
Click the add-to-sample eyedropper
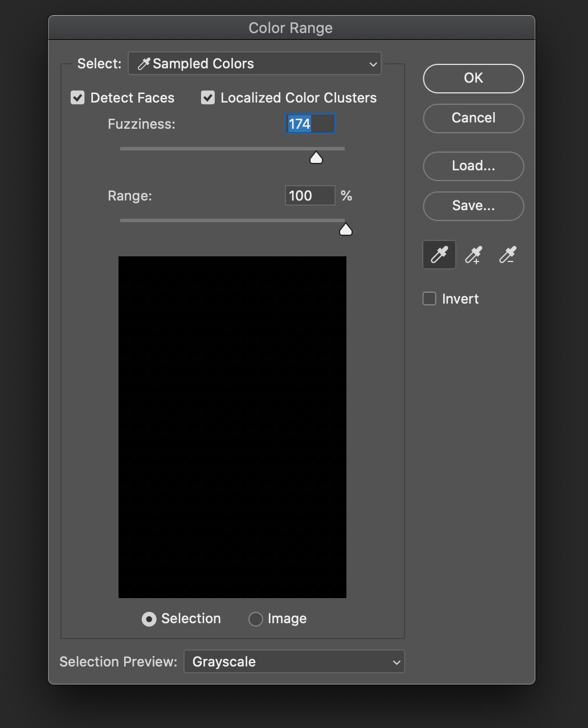[473, 255]
